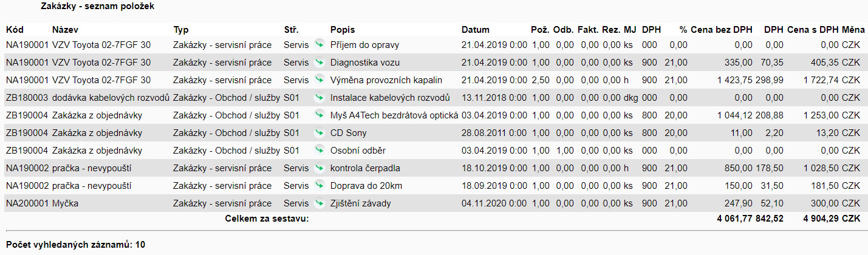Click arrow icon beside Zjištění závady

[320, 203]
